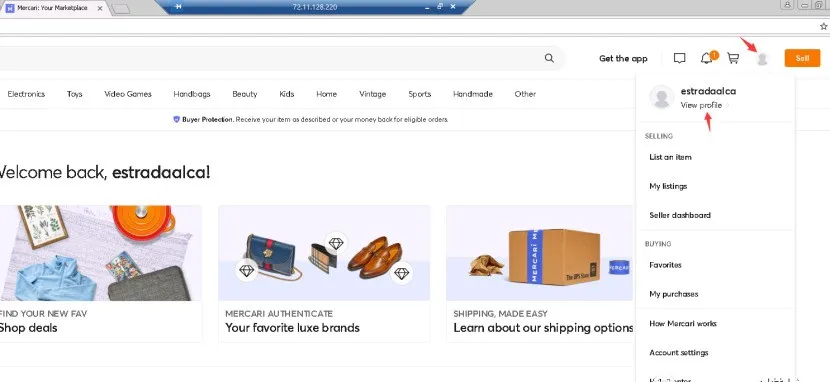Click SHIPPING, MADE EASY label
Viewport: 830px width, 382px height.
point(500,314)
